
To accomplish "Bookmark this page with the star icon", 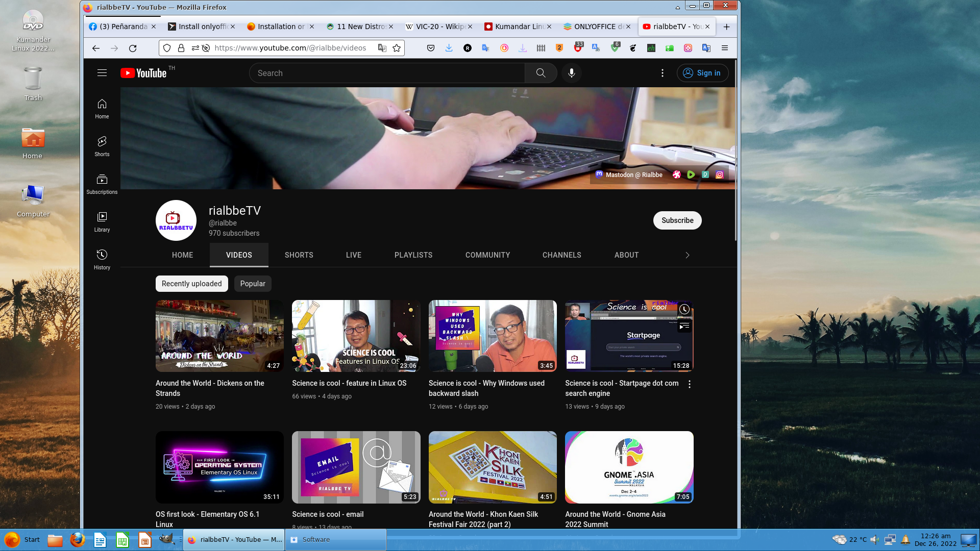I will (x=397, y=48).
